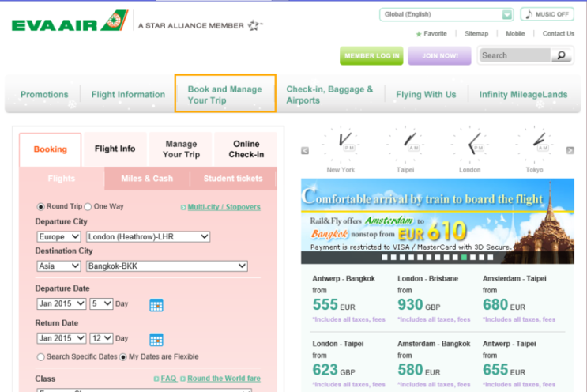Switch to the Online Check-in tab

pos(246,149)
